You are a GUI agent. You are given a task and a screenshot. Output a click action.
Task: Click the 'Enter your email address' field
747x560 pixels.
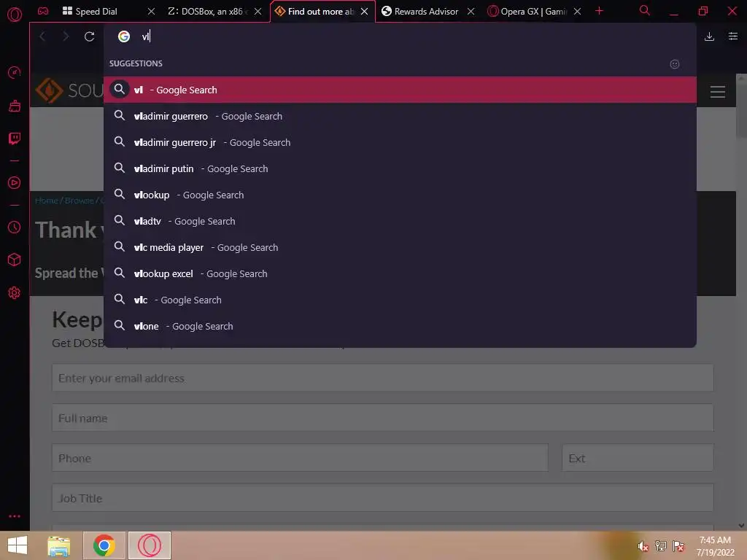pos(382,378)
